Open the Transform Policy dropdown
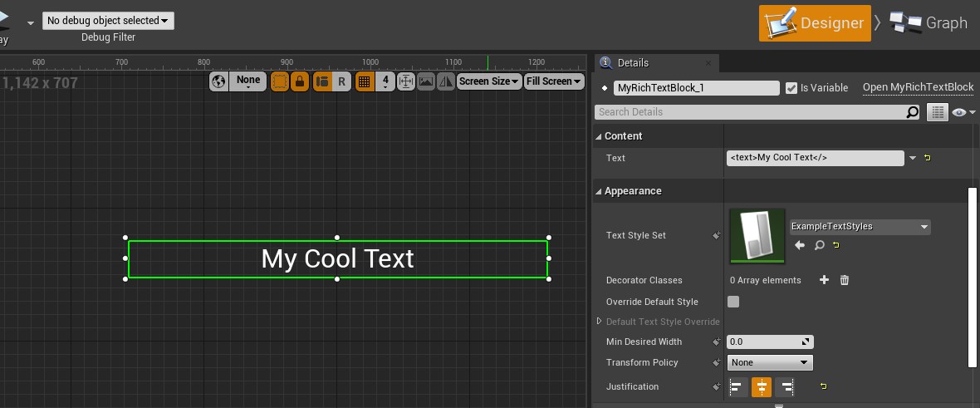The image size is (980, 408). [770, 362]
